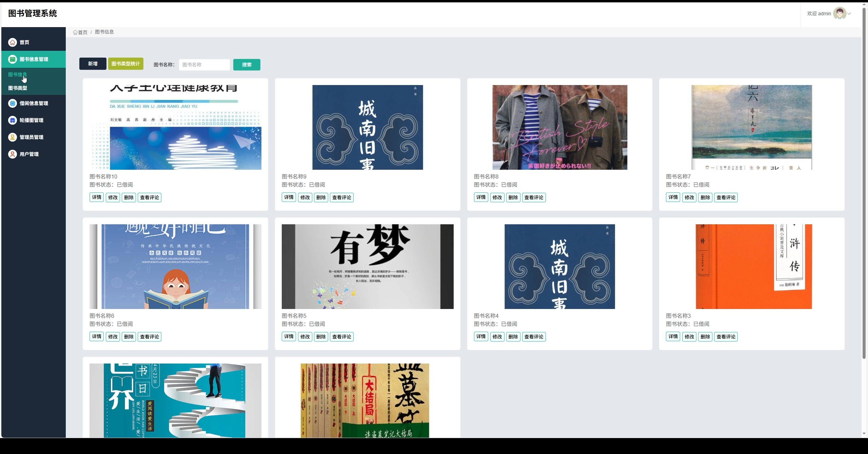Image resolution: width=868 pixels, height=454 pixels.
Task: Click 修改 for 图书名称10
Action: point(113,197)
